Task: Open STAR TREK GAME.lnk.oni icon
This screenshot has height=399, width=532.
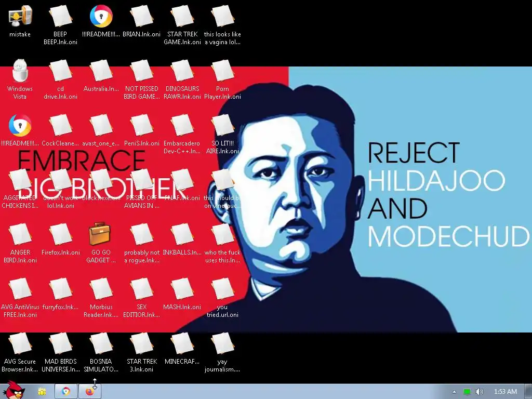Action: click(x=182, y=16)
